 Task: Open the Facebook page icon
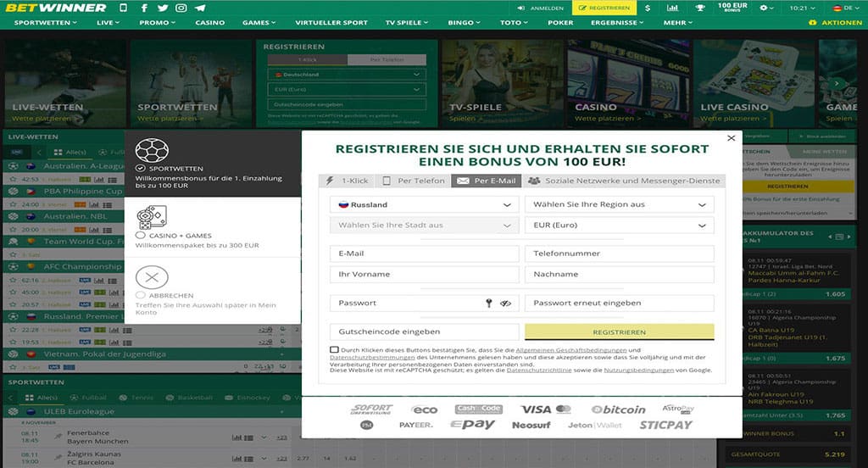(x=144, y=8)
